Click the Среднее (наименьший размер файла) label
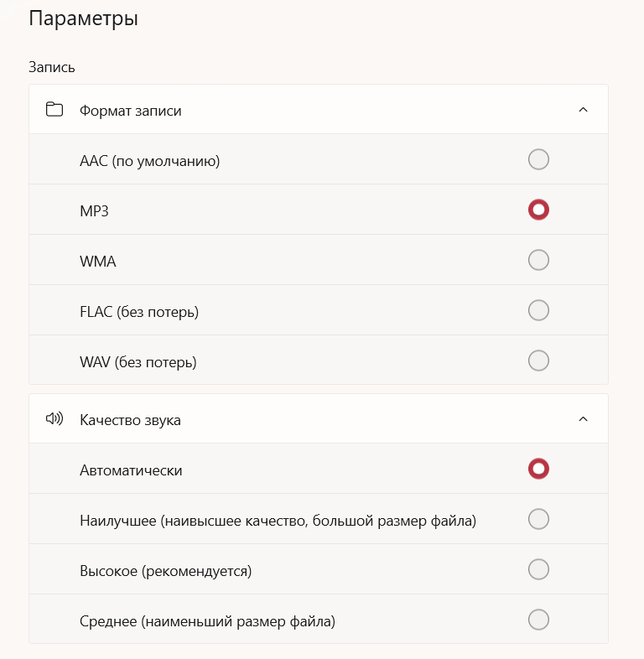The height and width of the screenshot is (659, 644). point(207,621)
